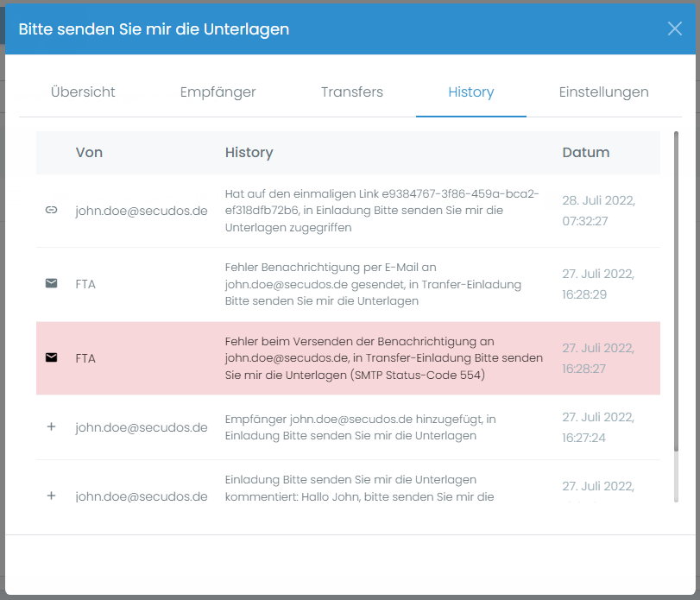
Task: Close the dialog with the X icon
Action: click(675, 28)
